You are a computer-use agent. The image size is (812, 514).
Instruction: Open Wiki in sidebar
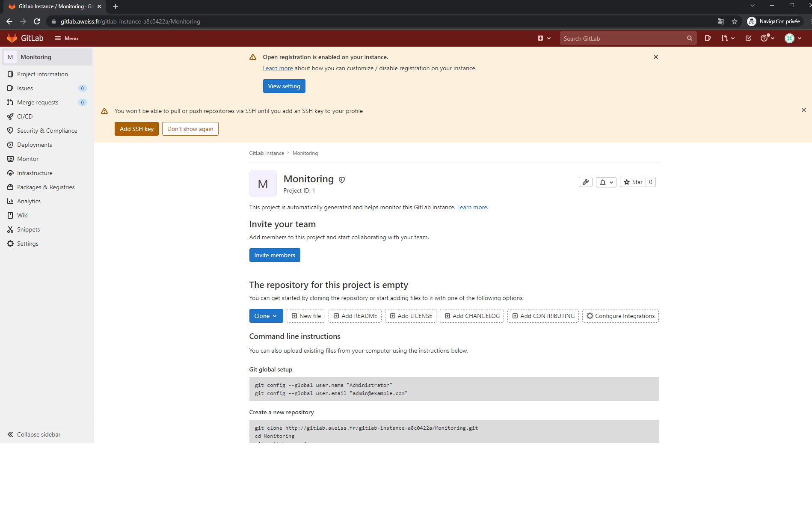(x=47, y=215)
